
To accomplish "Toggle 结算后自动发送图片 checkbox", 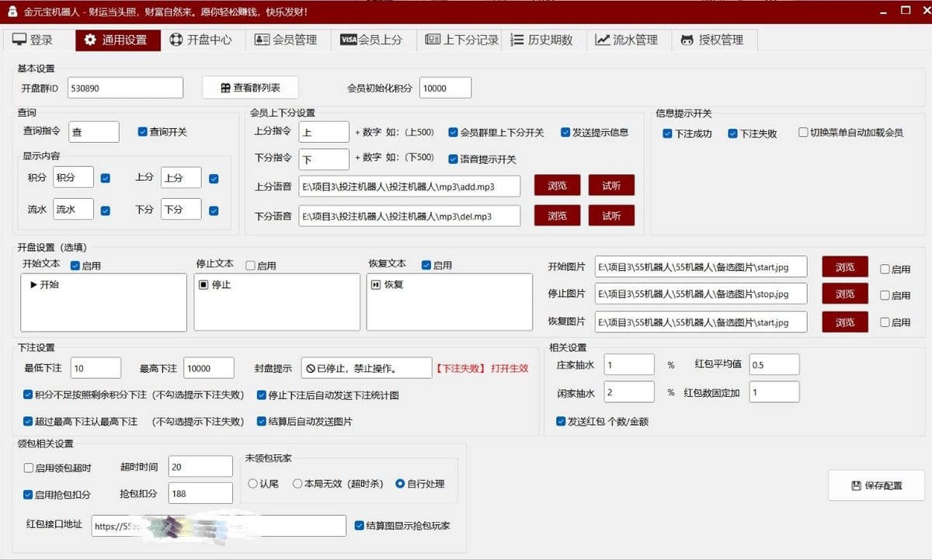I will [x=262, y=422].
